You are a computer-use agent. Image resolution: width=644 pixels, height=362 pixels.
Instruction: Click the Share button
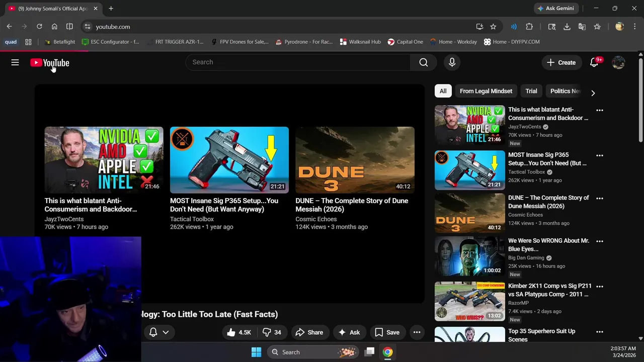click(309, 332)
